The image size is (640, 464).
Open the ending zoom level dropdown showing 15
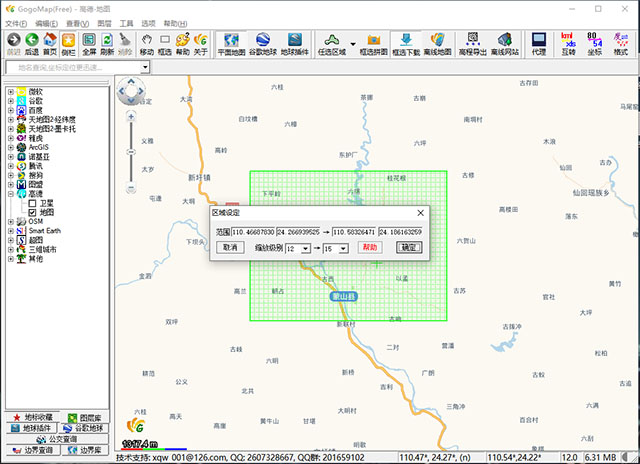click(343, 248)
